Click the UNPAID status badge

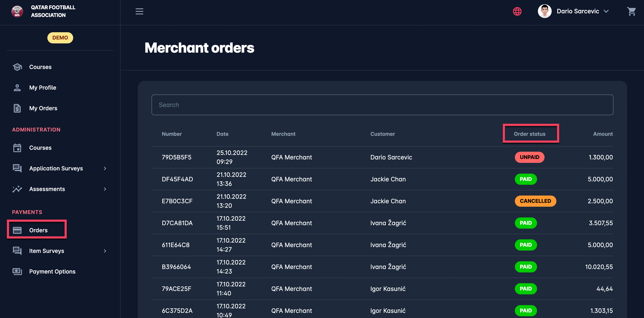(529, 157)
